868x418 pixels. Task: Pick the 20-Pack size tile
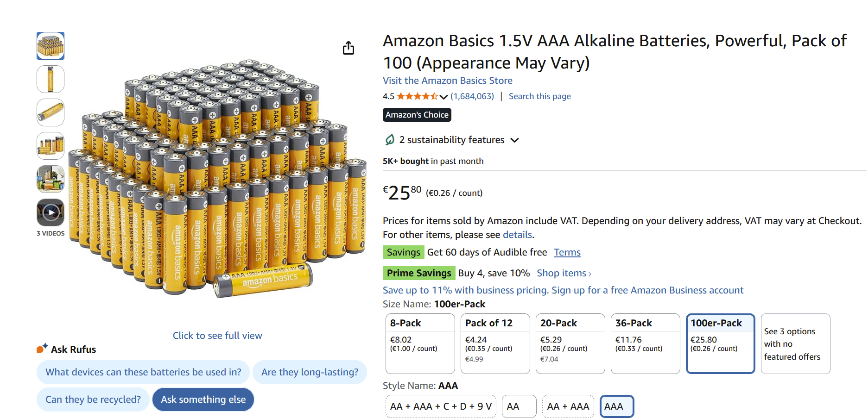570,343
